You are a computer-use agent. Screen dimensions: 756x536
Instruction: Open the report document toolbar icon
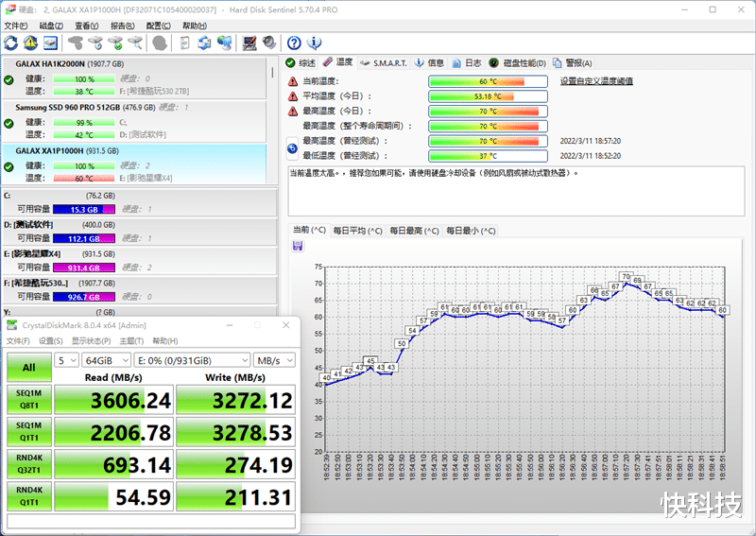184,43
